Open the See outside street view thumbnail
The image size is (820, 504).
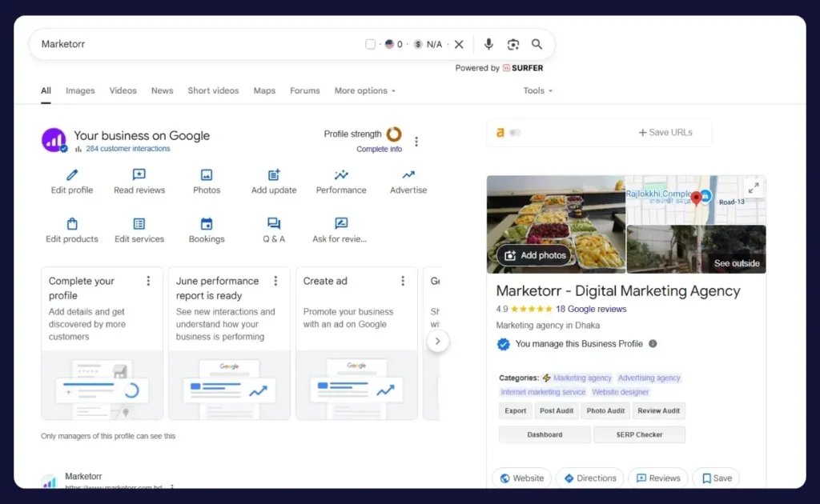696,250
